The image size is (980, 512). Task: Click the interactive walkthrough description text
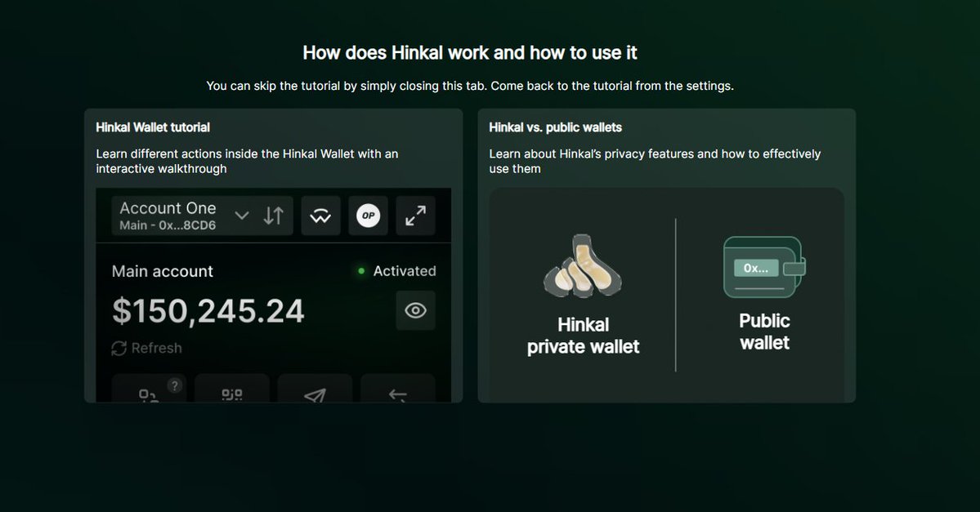(247, 161)
